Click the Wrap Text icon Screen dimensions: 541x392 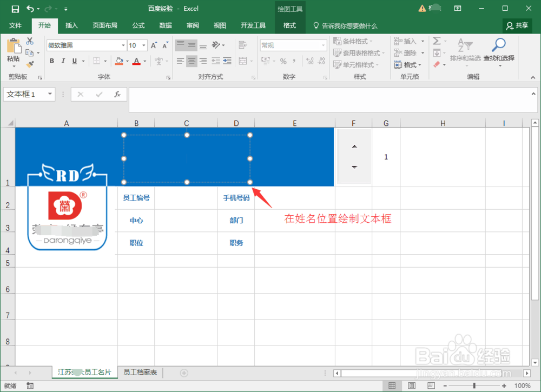243,45
